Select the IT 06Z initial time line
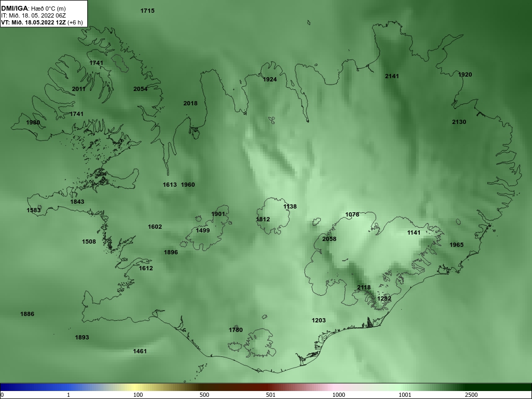The image size is (532, 399). (x=33, y=15)
